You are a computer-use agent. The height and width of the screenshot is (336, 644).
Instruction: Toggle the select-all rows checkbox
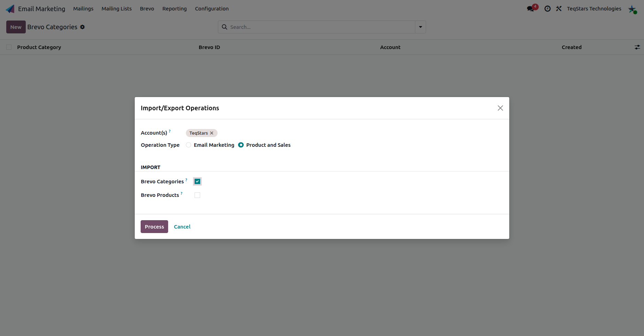[x=9, y=47]
